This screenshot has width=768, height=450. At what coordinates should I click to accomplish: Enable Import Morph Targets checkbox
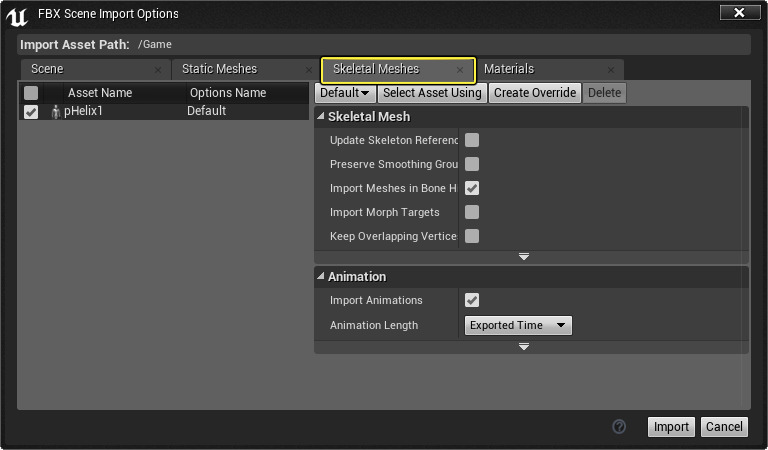(x=472, y=212)
